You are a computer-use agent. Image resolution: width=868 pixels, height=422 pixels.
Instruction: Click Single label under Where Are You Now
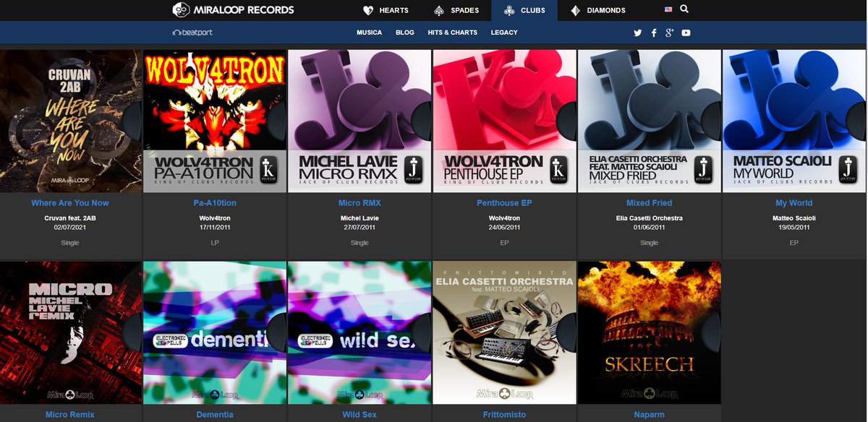(x=70, y=243)
